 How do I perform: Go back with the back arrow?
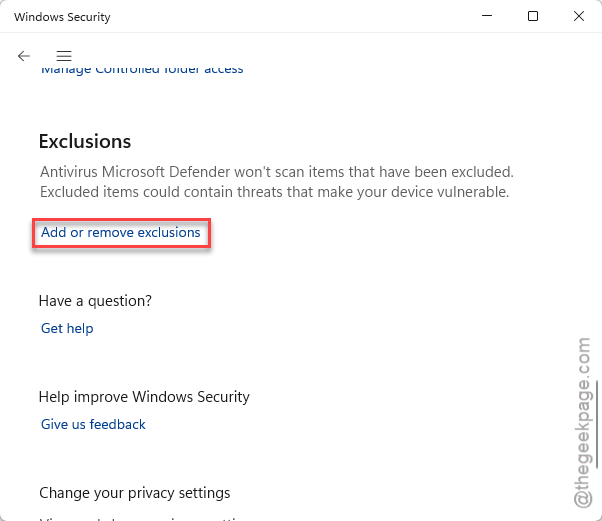pos(24,56)
